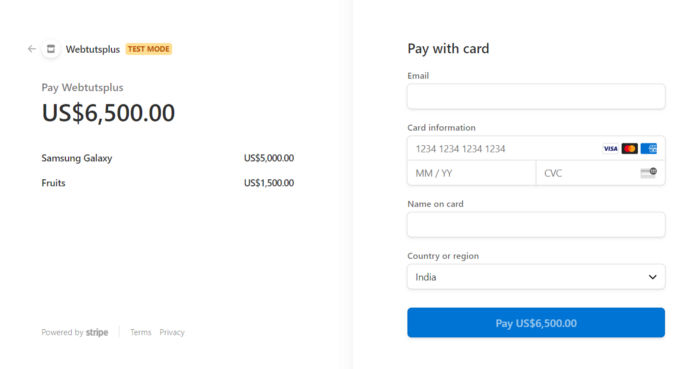The height and width of the screenshot is (369, 700).
Task: Open the Country or region dropdown
Action: [536, 277]
